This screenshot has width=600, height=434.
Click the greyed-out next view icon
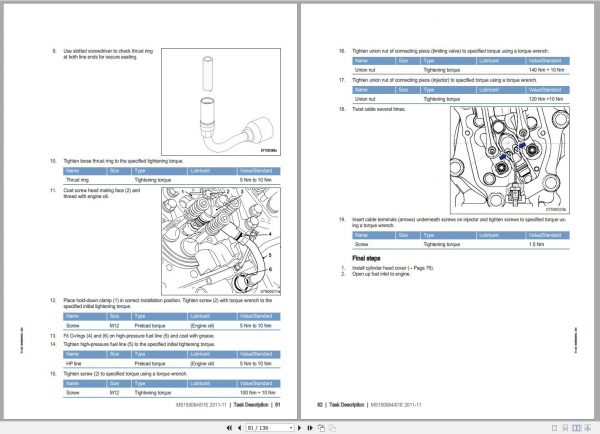click(x=332, y=428)
